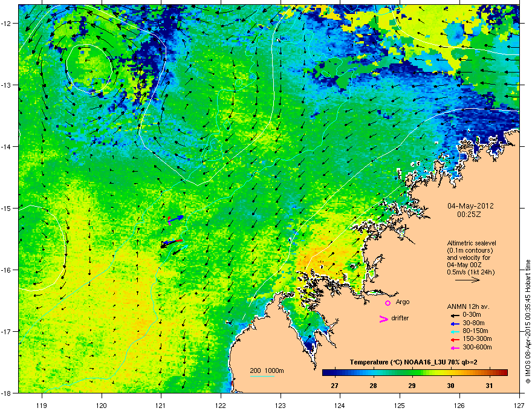Click the 122 longitude axis label
532x411 pixels.
pos(221,405)
